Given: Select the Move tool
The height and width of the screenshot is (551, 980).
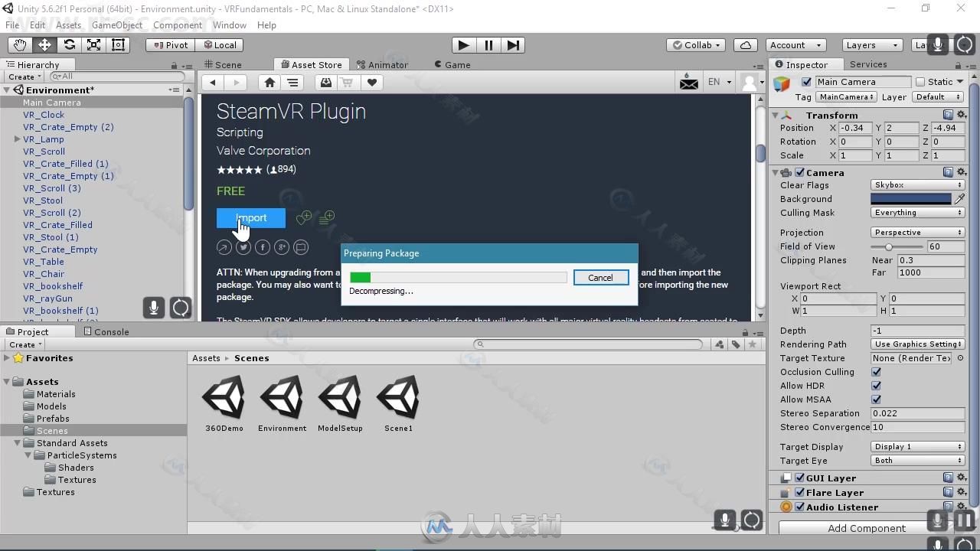Looking at the screenshot, I should [44, 45].
